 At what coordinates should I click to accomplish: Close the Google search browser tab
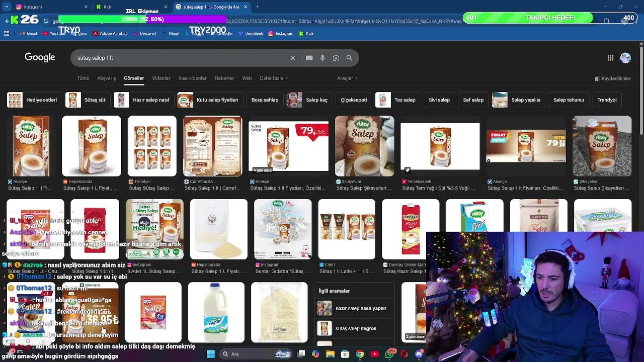(x=246, y=7)
